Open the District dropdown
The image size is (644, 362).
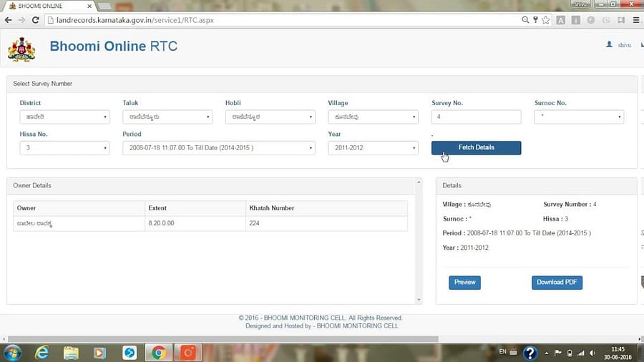[64, 117]
